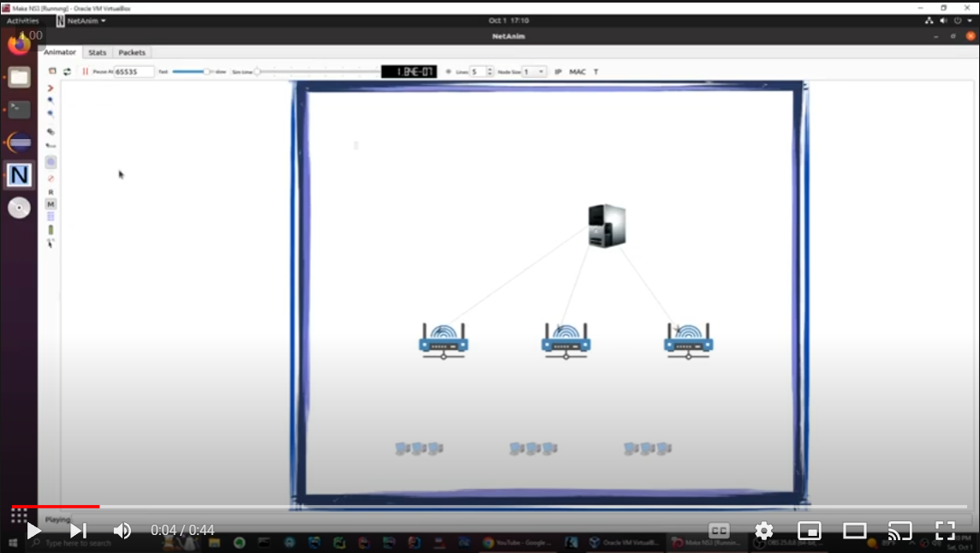Toggle MAC address display

pos(577,72)
